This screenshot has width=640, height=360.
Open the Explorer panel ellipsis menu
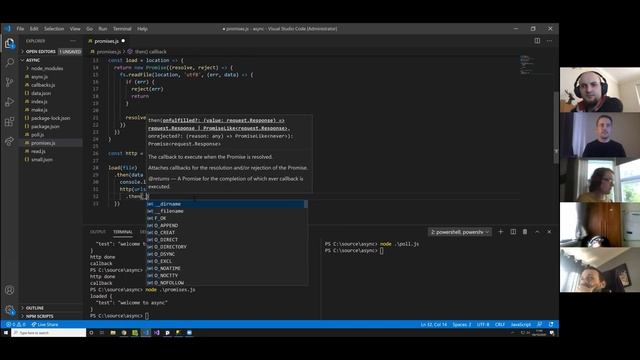tap(73, 41)
